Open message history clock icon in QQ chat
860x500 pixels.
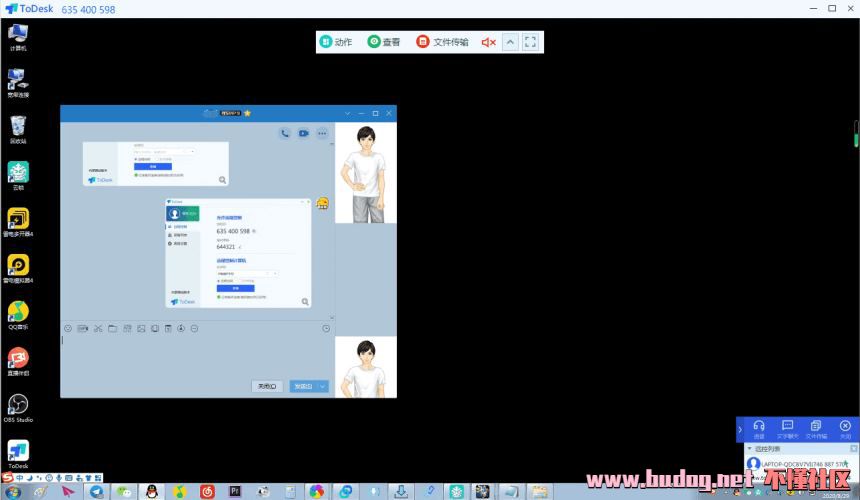point(326,328)
